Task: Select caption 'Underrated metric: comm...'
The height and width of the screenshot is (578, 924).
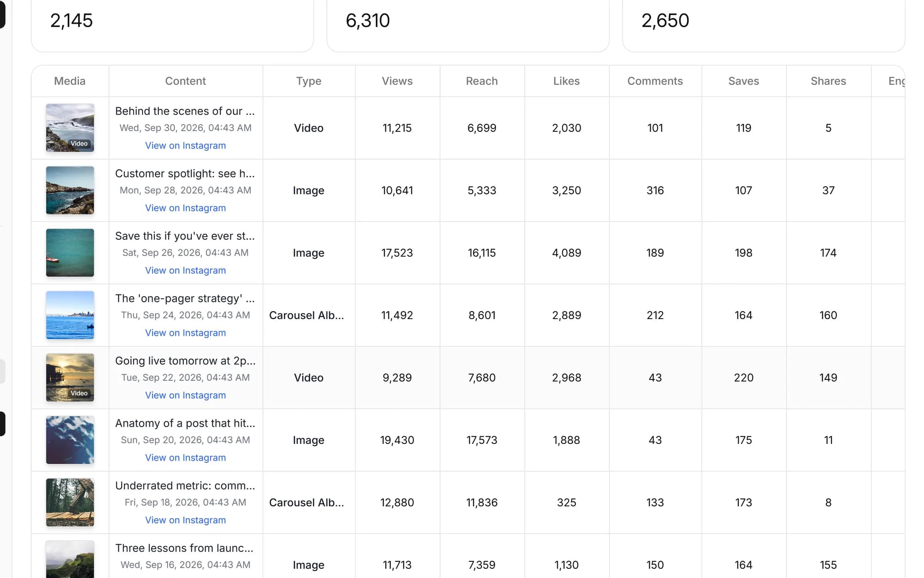Action: click(x=185, y=486)
